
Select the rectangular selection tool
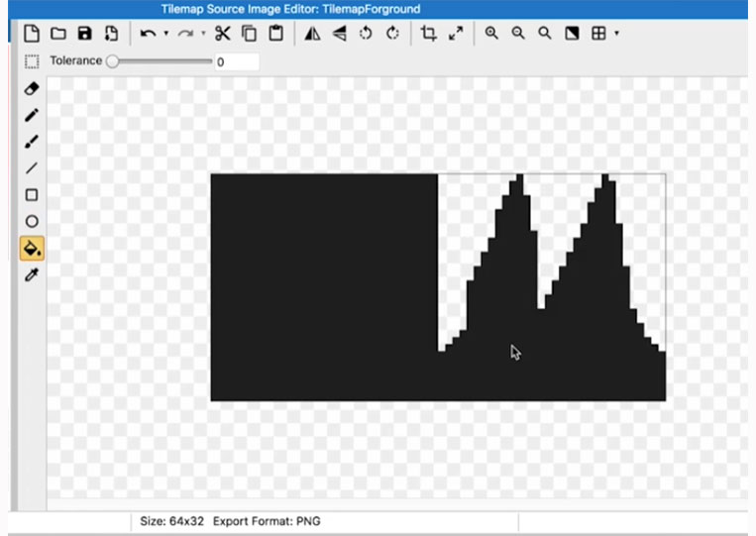click(x=32, y=61)
